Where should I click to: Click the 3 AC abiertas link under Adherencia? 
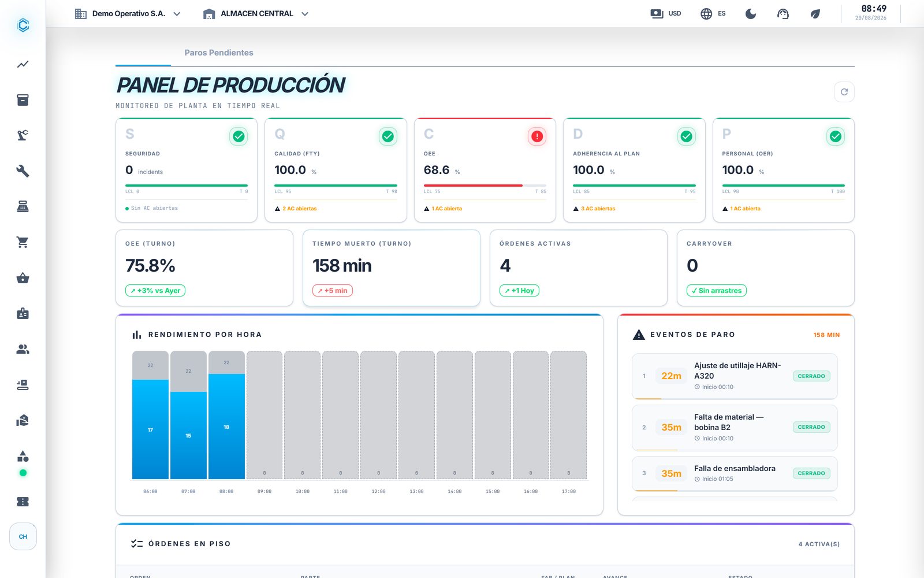tap(598, 209)
